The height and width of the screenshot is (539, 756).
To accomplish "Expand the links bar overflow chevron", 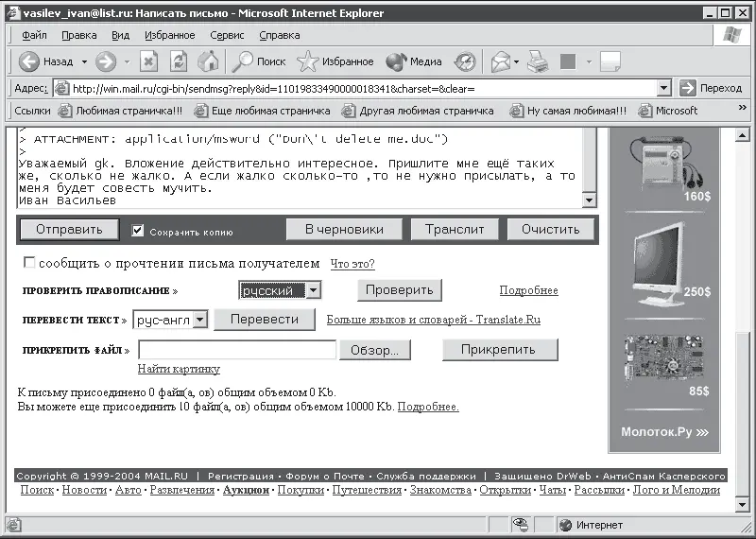I will click(x=743, y=108).
